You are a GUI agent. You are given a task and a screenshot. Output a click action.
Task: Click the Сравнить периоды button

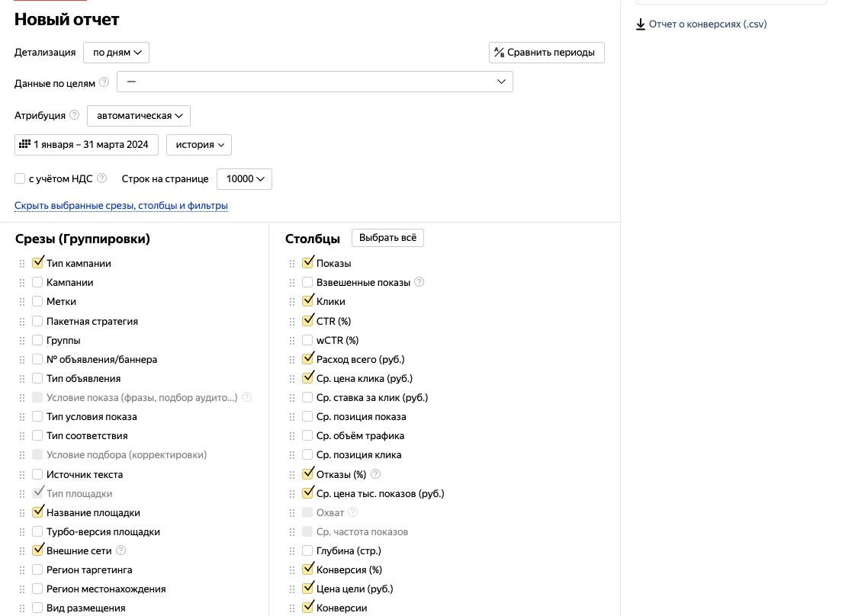pos(546,53)
